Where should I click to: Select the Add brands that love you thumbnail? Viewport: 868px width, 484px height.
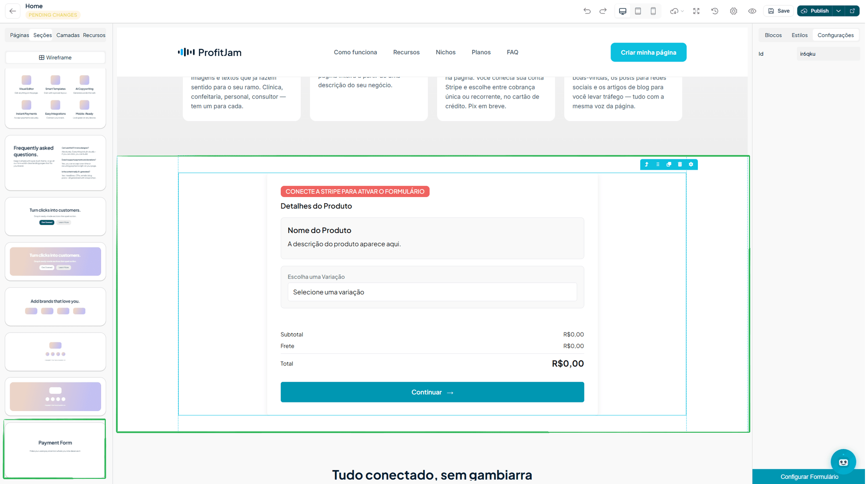[56, 307]
